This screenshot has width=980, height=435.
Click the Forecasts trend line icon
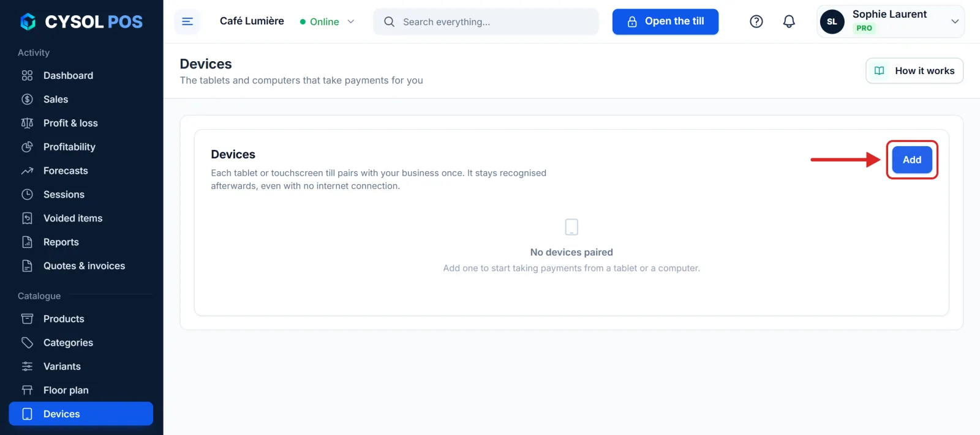pyautogui.click(x=27, y=171)
